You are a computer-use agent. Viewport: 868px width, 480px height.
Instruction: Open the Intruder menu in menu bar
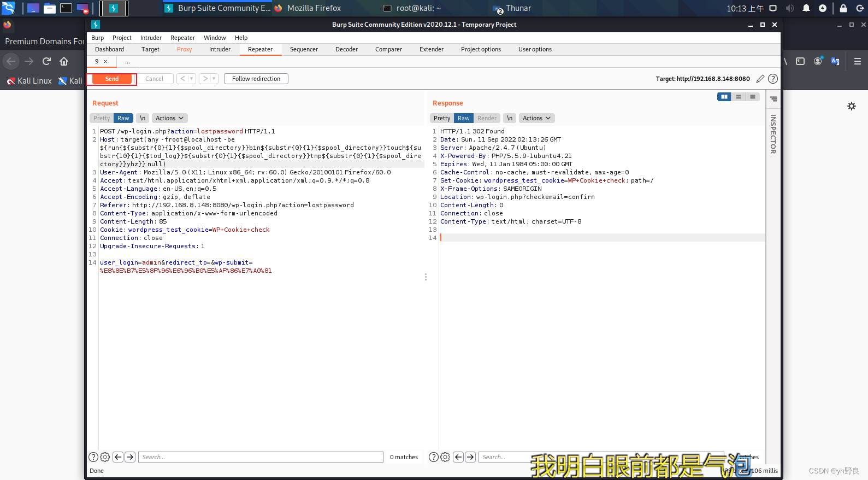[x=151, y=38]
